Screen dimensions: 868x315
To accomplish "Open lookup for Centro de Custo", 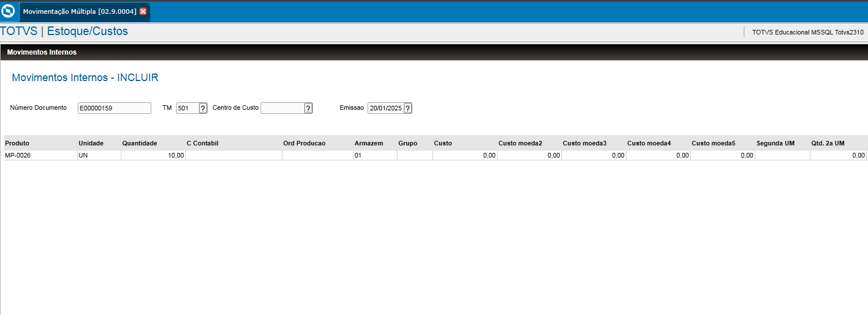I will (308, 108).
